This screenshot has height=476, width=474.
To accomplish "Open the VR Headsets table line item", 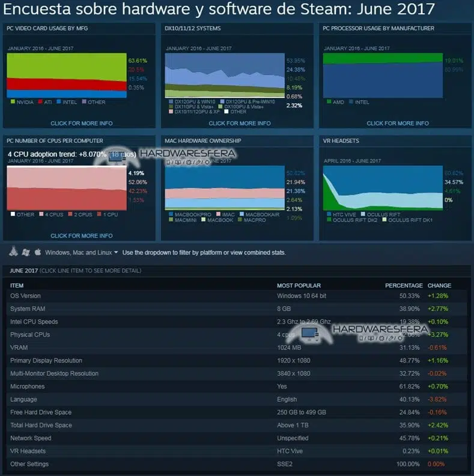I will pyautogui.click(x=236, y=451).
